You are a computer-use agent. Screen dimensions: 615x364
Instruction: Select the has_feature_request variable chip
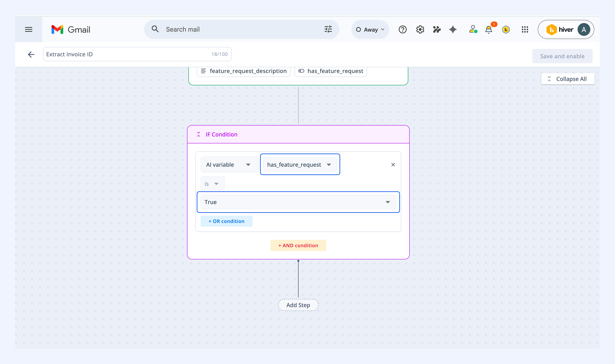[x=331, y=71]
